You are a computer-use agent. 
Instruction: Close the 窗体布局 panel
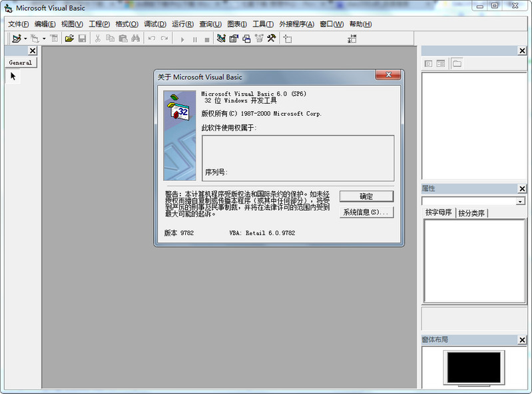tap(522, 339)
